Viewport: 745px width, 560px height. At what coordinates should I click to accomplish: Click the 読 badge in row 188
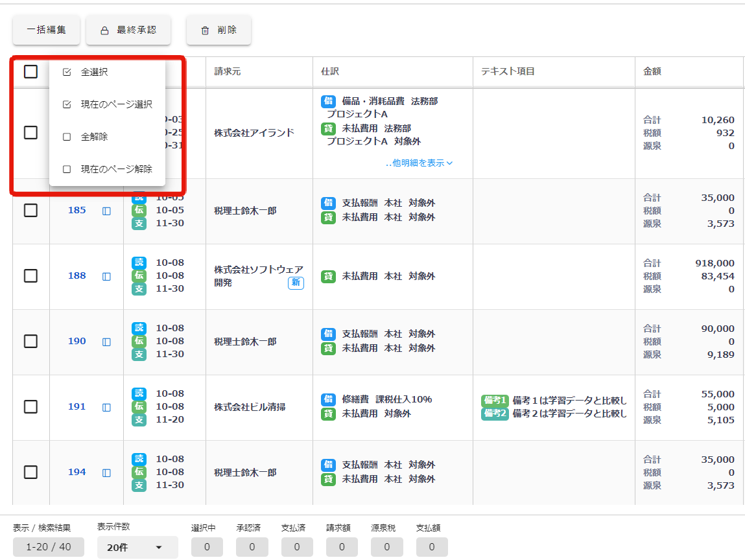139,262
